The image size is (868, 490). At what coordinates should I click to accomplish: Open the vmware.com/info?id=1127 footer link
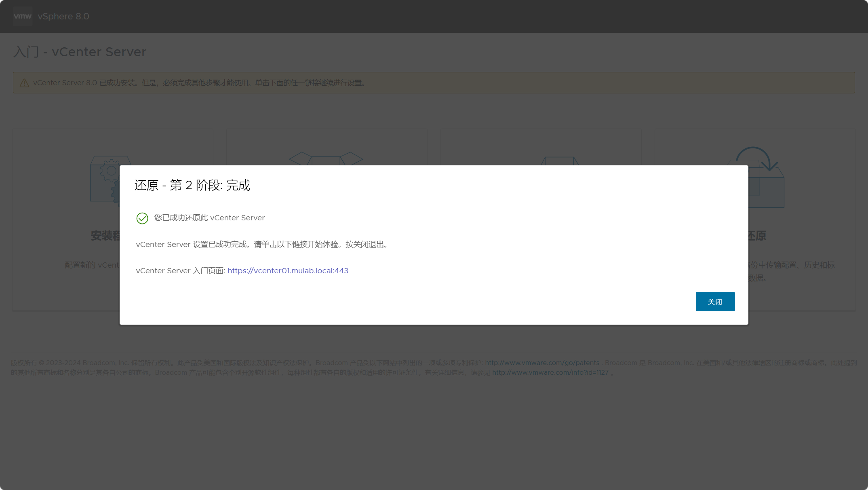point(550,373)
